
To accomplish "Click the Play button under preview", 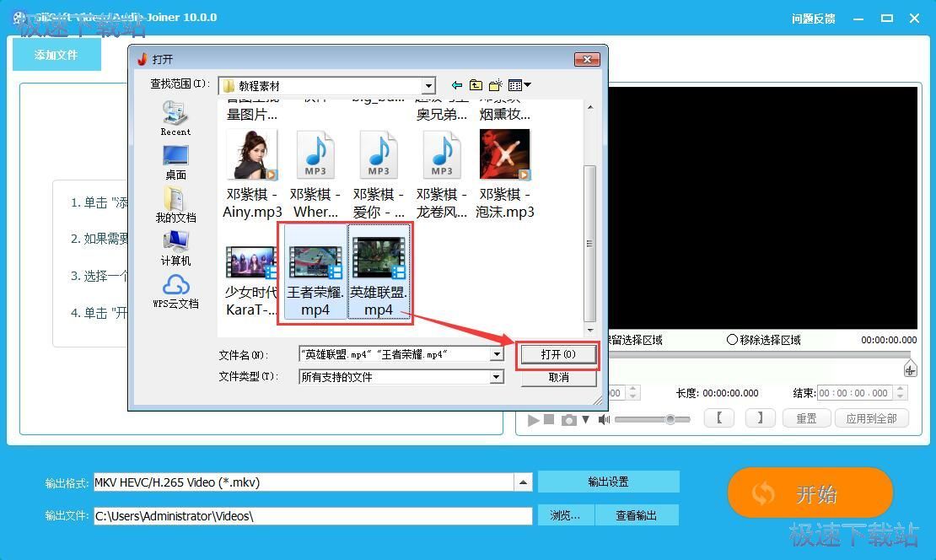I will pos(533,420).
